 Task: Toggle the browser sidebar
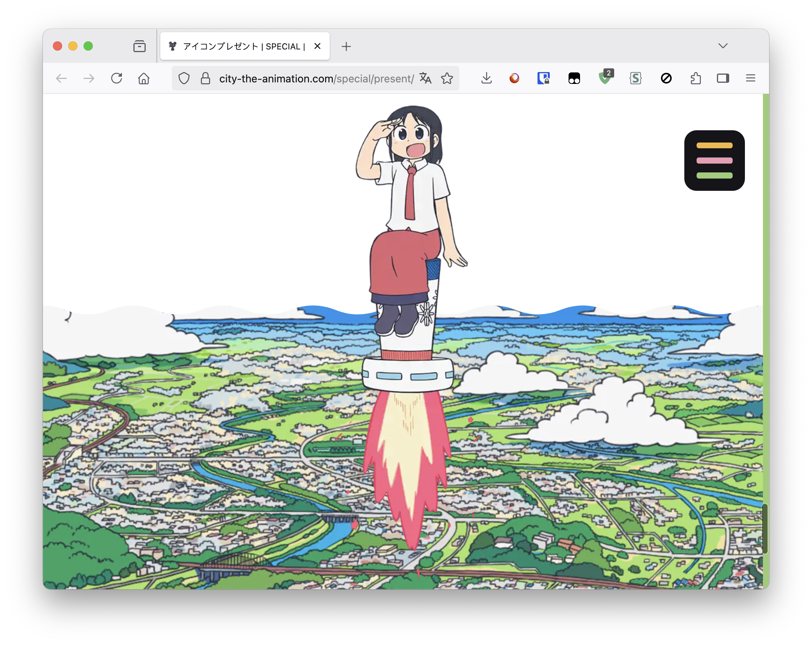click(723, 79)
